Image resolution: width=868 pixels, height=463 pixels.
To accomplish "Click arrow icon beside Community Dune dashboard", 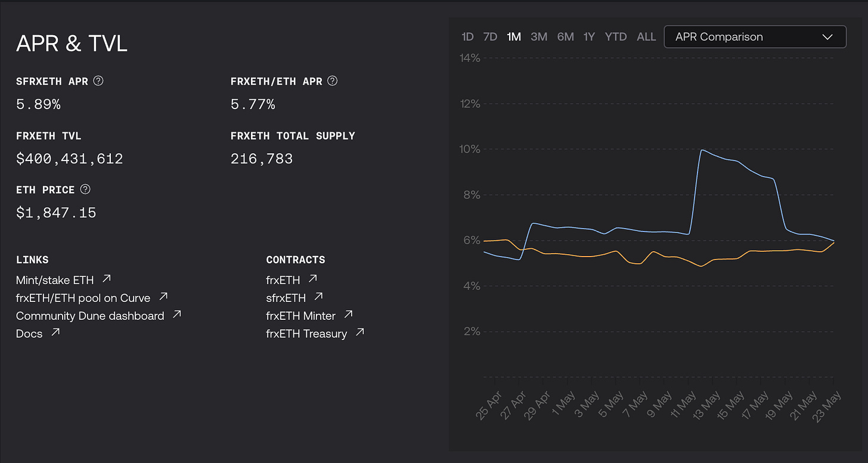I will click(x=176, y=314).
